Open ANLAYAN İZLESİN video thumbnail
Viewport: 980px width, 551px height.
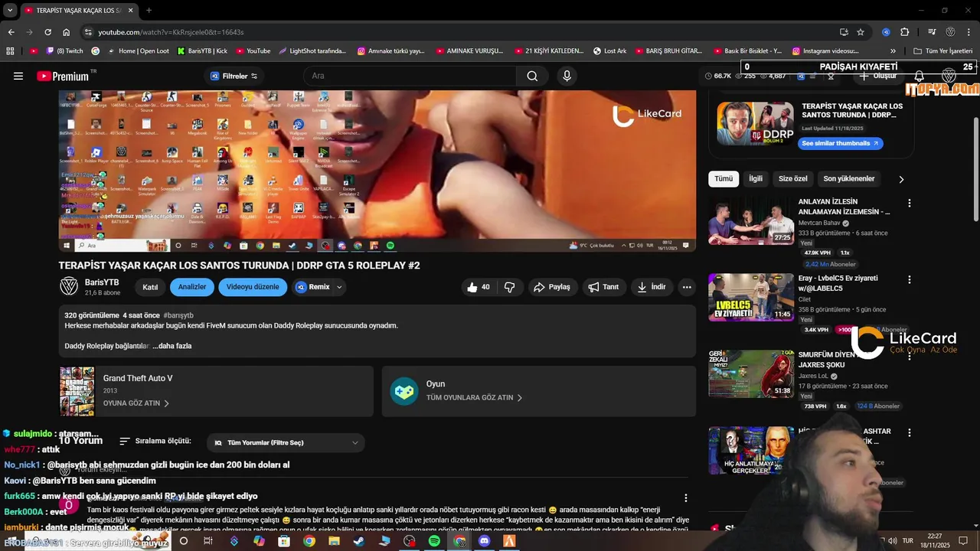[751, 221]
